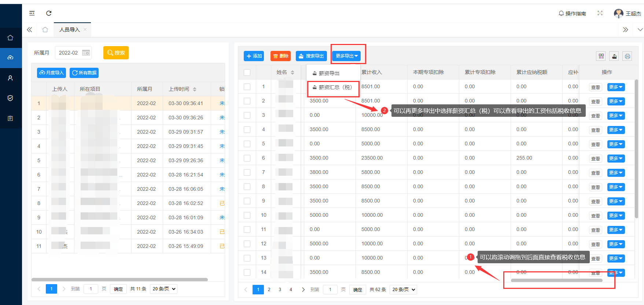This screenshot has height=305, width=644.
Task: Click the export icon beside the print icon
Action: (614, 56)
